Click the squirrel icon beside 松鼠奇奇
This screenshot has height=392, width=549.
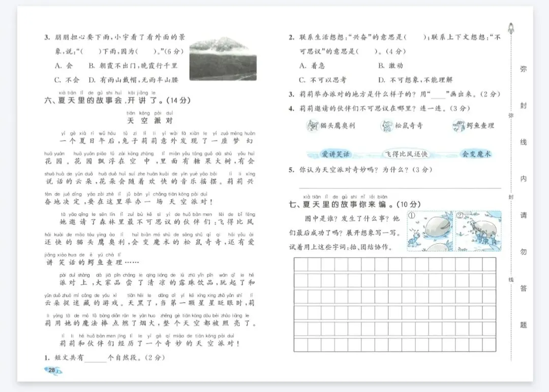point(387,125)
